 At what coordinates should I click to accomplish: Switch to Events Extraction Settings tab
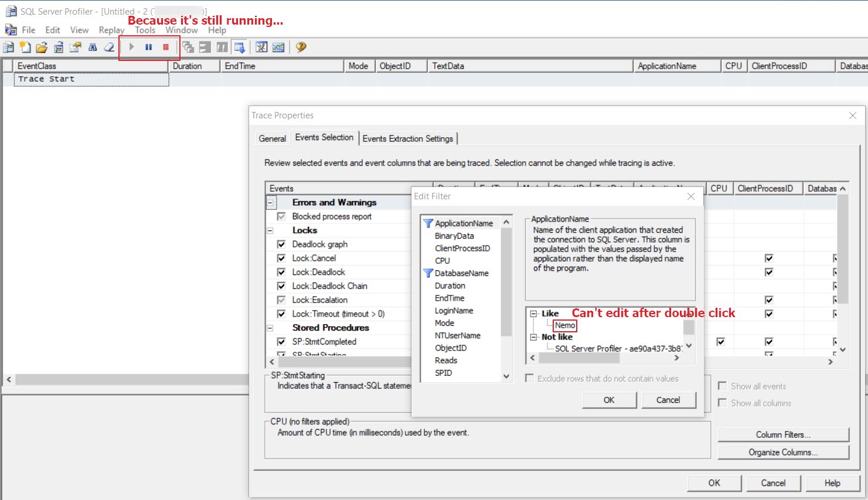click(x=408, y=139)
